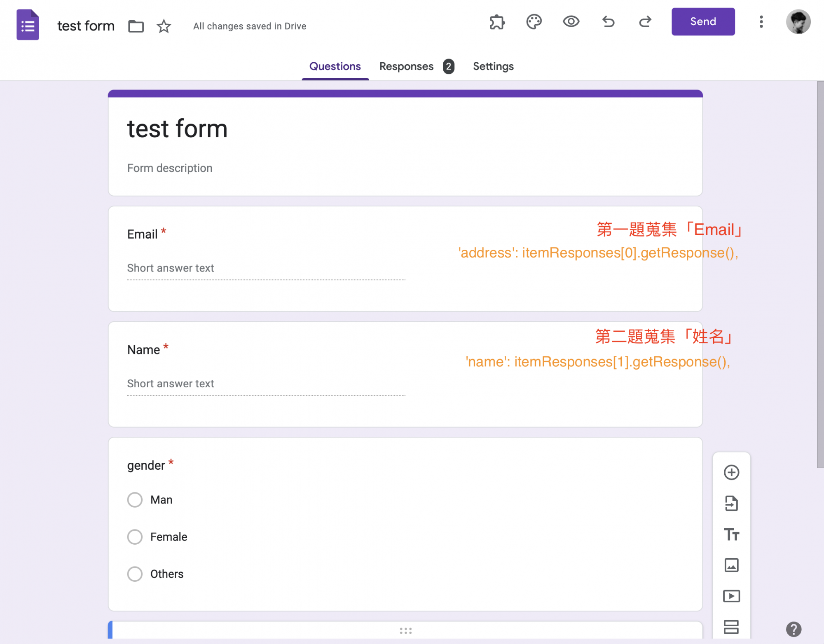Click the drag handle dots
The width and height of the screenshot is (824, 644).
click(x=405, y=631)
